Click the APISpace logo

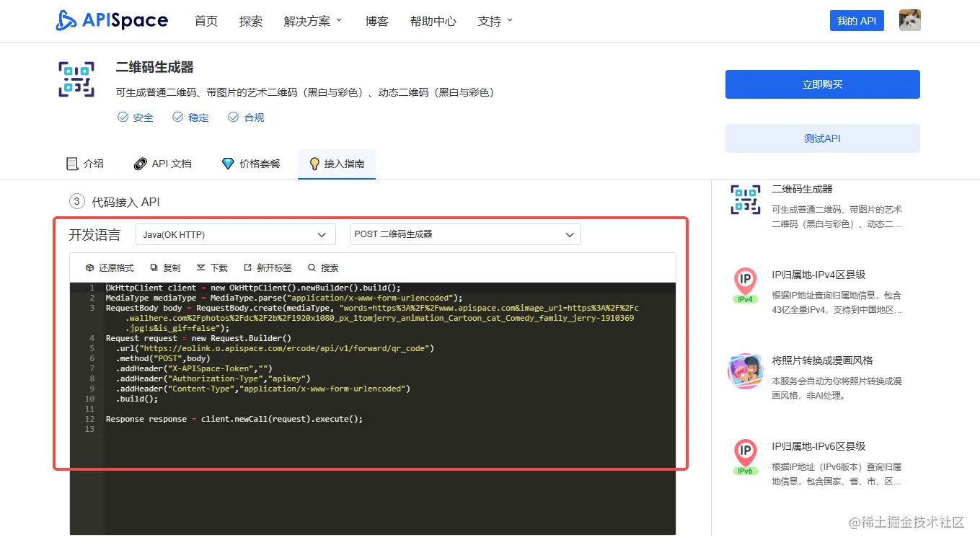(112, 21)
